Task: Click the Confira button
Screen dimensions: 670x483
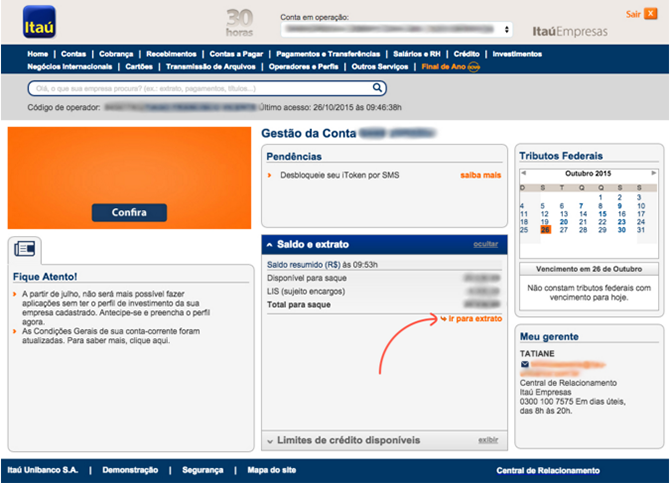Action: [x=129, y=212]
